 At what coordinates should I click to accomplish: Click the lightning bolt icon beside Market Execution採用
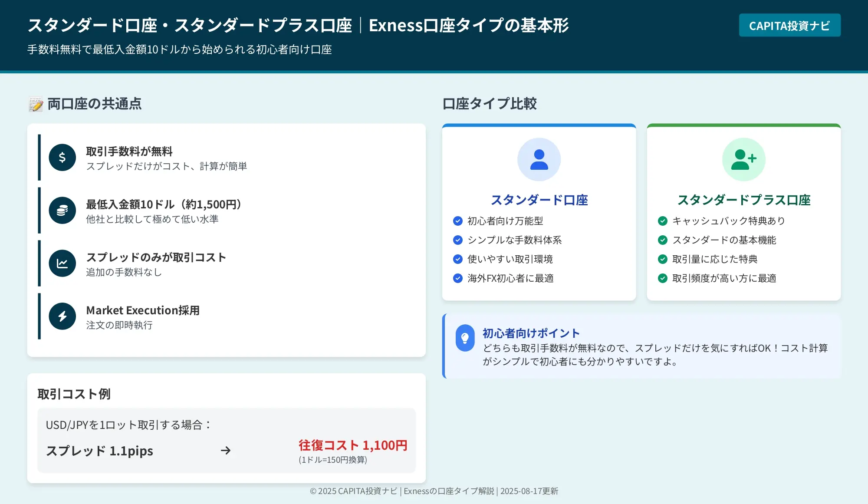62,316
